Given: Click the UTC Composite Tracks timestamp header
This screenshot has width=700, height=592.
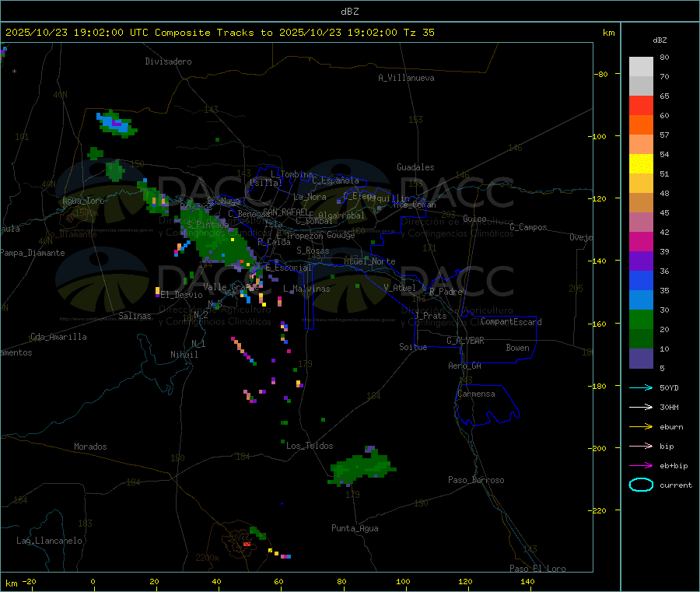Looking at the screenshot, I should click(x=219, y=33).
